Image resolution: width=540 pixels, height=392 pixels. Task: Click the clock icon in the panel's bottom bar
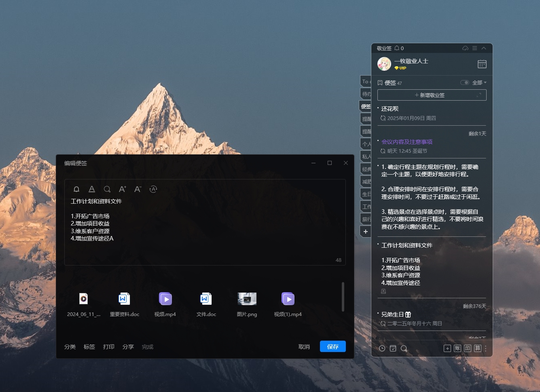pyautogui.click(x=382, y=348)
